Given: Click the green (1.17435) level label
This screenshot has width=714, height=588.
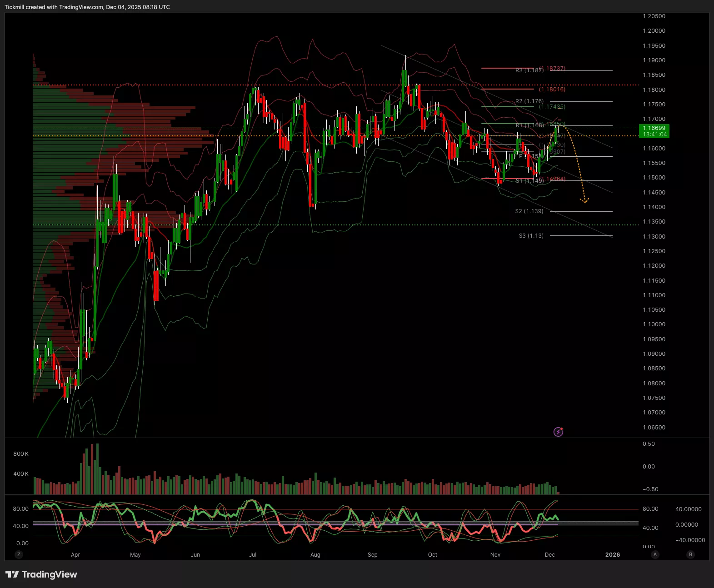Looking at the screenshot, I should click(552, 107).
